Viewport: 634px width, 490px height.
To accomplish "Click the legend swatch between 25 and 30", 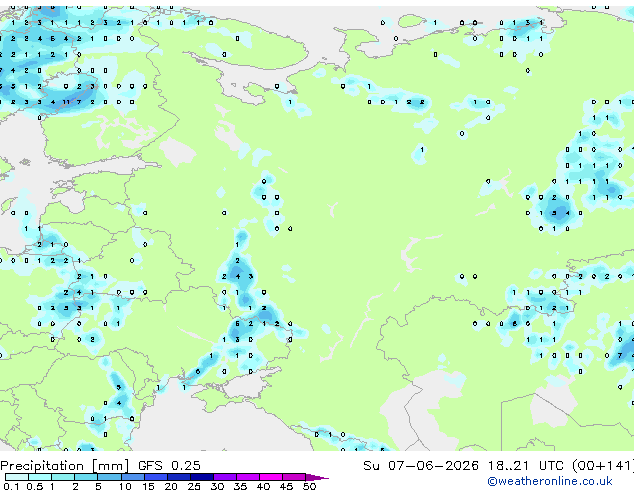I will (201, 477).
